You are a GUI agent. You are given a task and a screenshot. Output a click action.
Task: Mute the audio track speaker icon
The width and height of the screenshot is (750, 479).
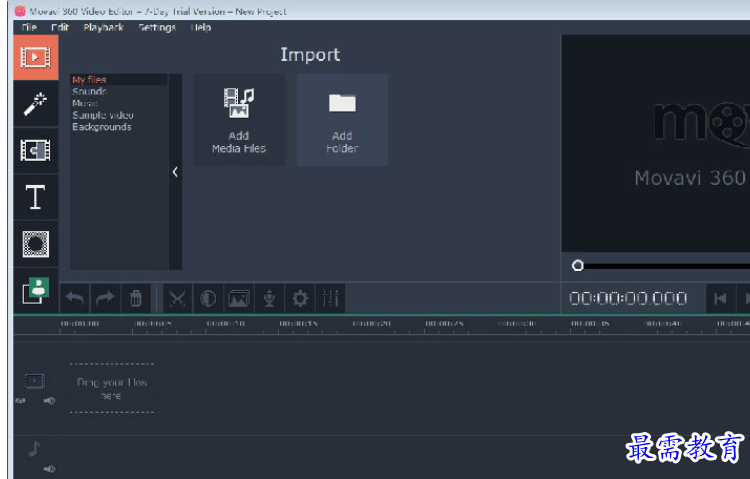(49, 469)
